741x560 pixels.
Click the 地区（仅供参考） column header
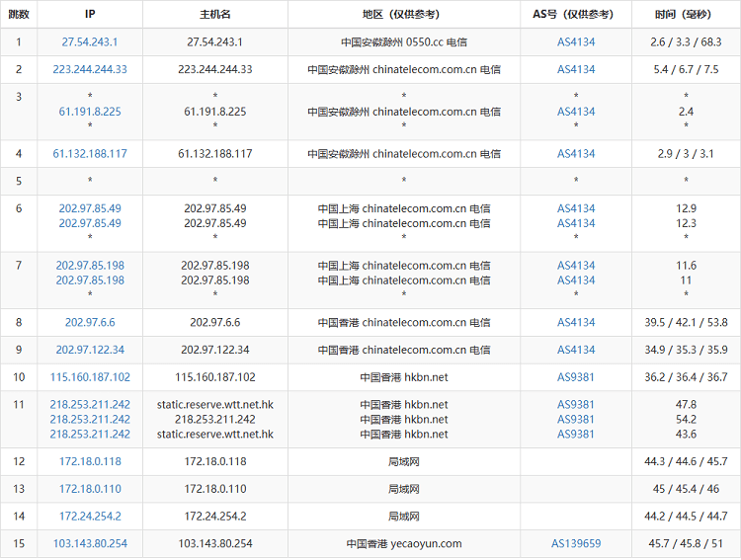(403, 14)
